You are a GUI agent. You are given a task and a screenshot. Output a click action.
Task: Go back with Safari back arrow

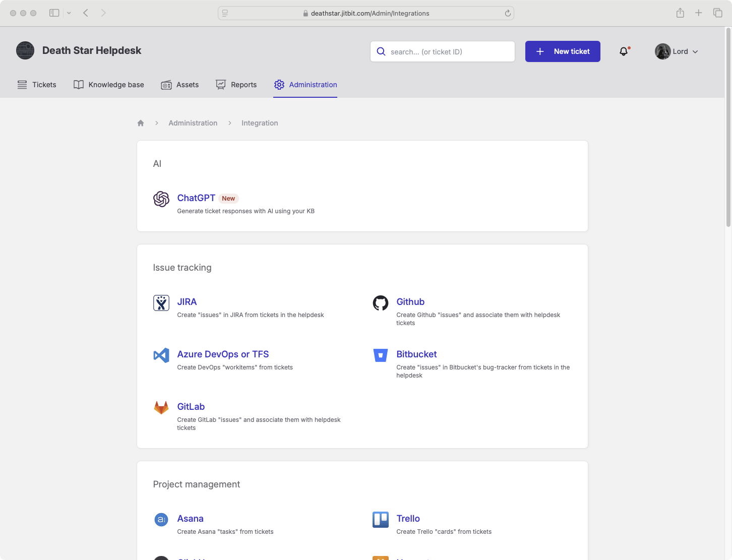tap(86, 13)
